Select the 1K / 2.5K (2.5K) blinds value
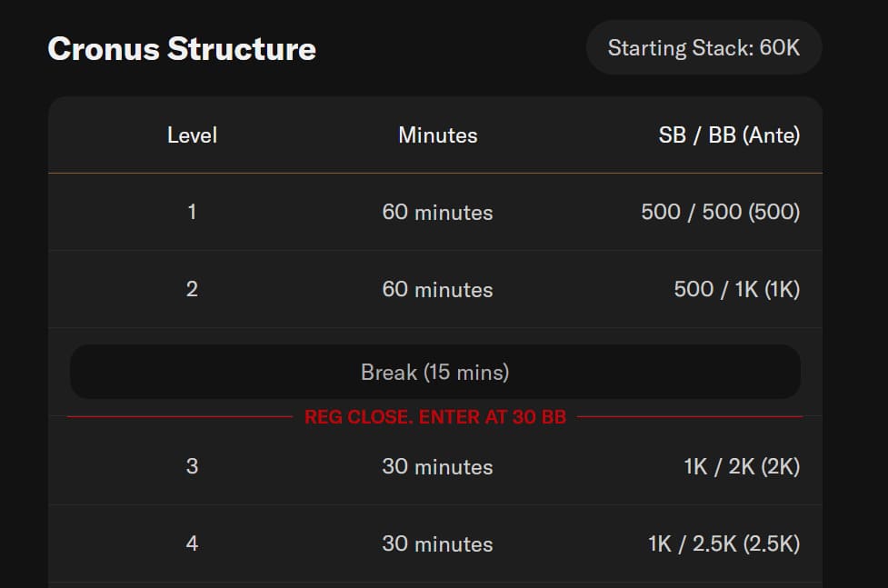Screen dimensions: 888x588 (723, 543)
